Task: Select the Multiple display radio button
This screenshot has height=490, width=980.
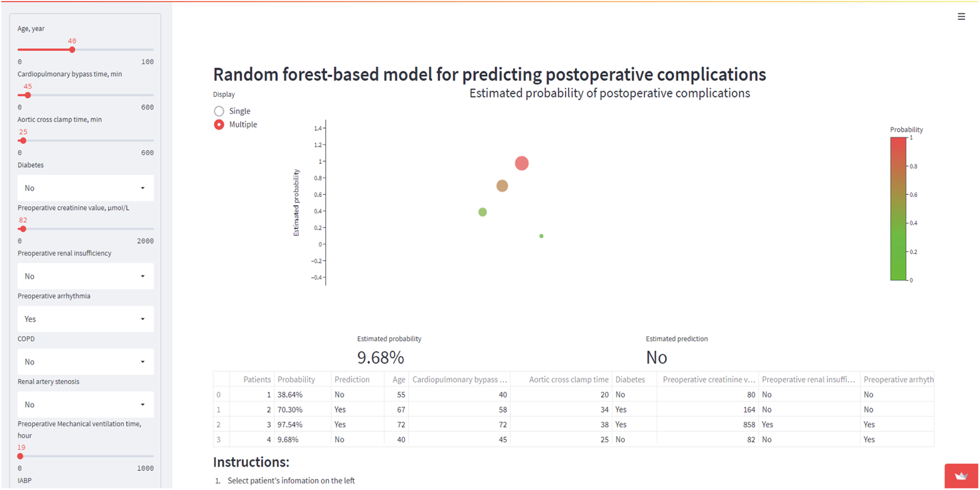Action: (x=219, y=125)
